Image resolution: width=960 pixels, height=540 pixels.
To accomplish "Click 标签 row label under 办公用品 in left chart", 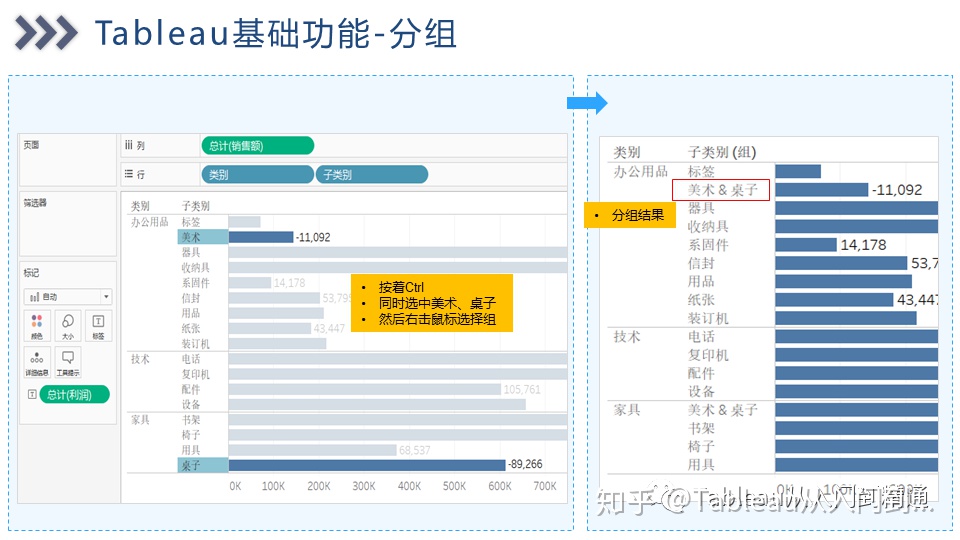I will 190,222.
